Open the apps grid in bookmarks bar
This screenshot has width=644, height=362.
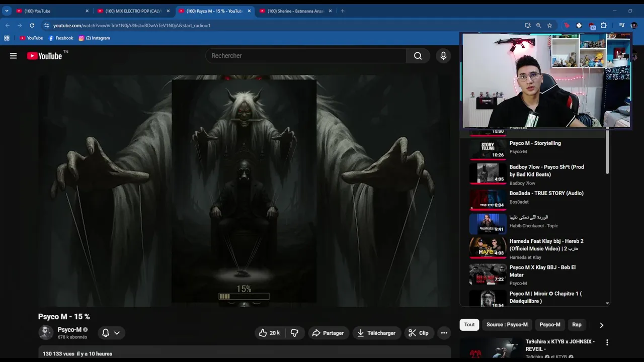(x=7, y=38)
